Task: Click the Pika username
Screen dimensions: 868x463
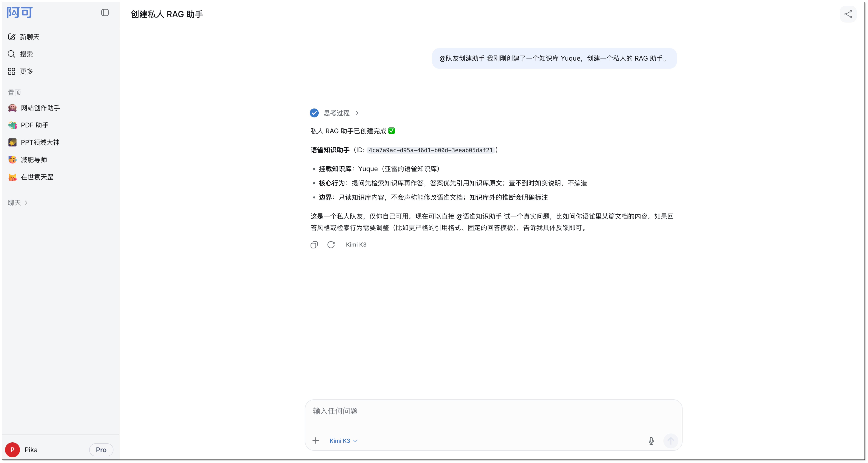Action: pos(31,450)
